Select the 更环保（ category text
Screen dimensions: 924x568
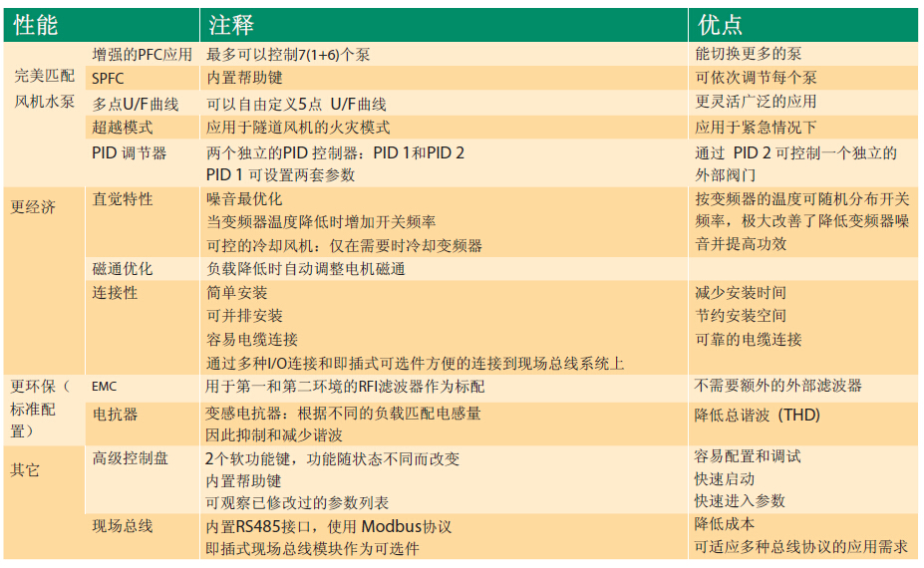[41, 387]
